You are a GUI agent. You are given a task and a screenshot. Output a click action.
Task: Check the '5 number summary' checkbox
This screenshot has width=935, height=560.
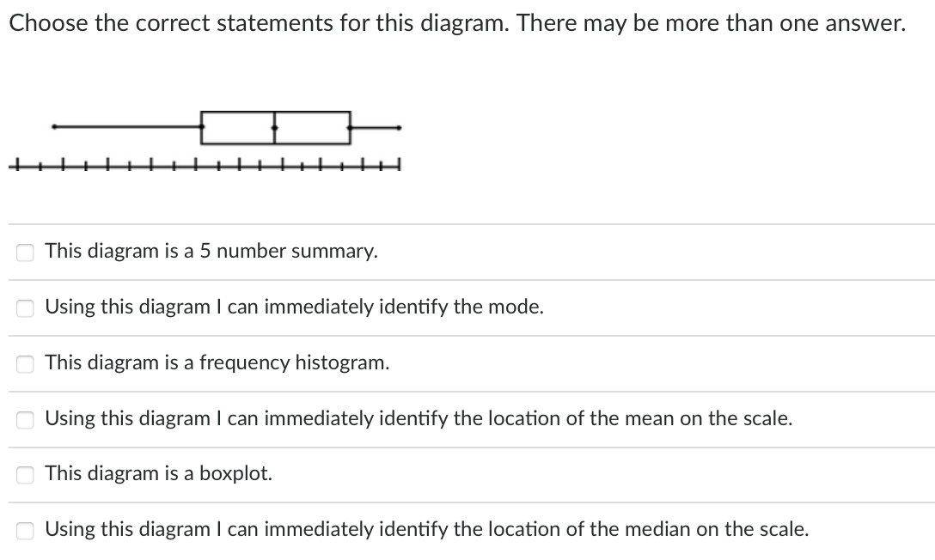pos(25,252)
